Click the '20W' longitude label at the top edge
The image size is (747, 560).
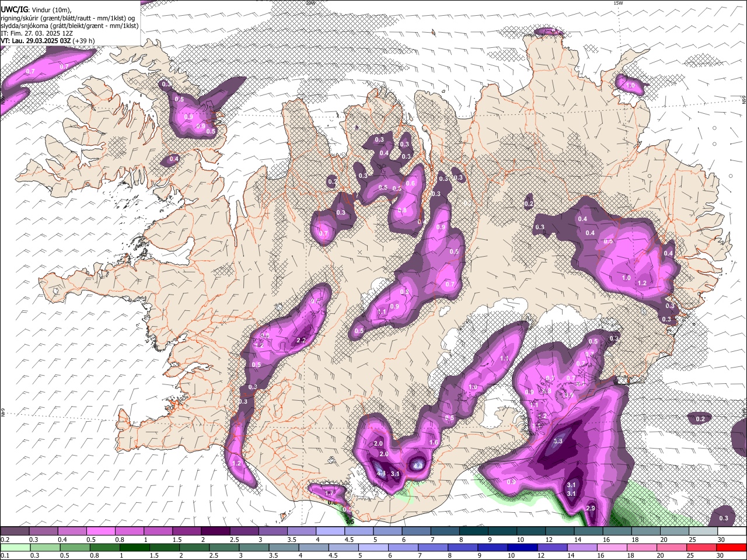click(x=310, y=3)
